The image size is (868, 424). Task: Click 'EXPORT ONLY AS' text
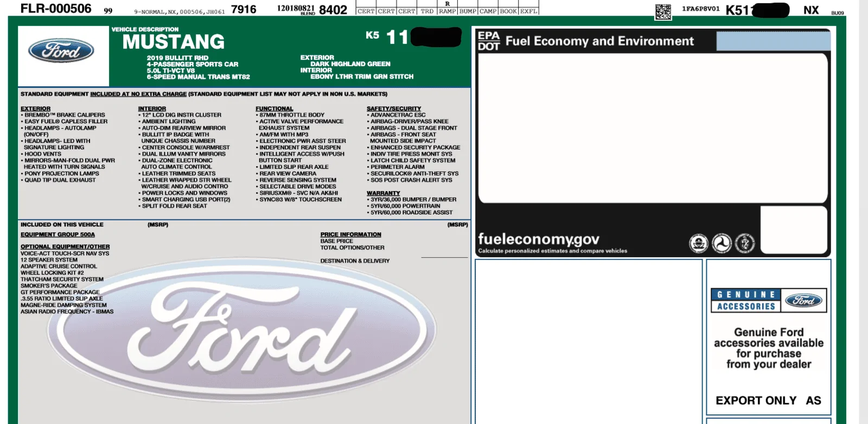click(768, 401)
